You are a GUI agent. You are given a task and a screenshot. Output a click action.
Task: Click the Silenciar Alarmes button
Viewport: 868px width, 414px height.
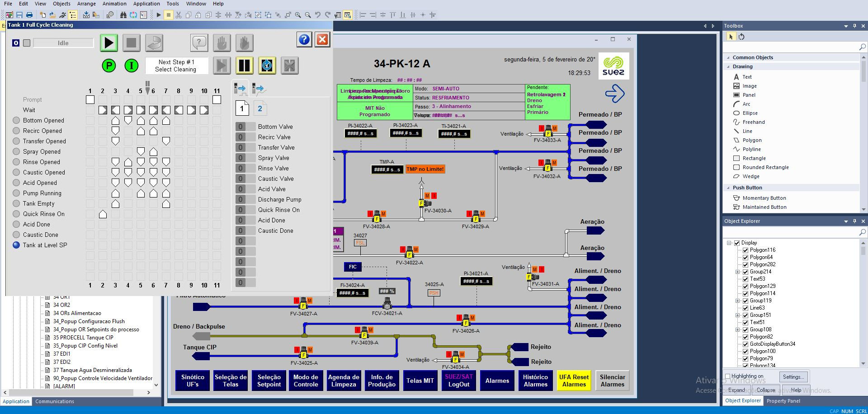point(613,381)
